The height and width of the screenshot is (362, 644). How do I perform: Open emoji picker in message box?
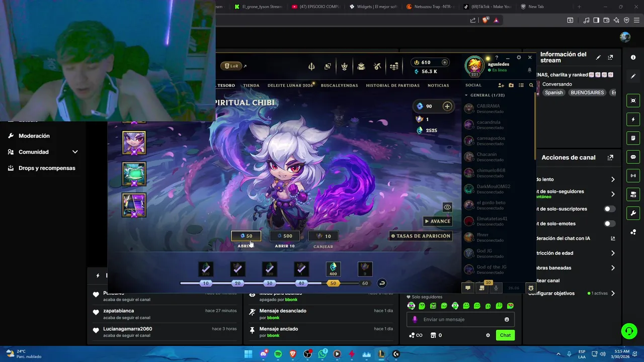[x=507, y=319]
